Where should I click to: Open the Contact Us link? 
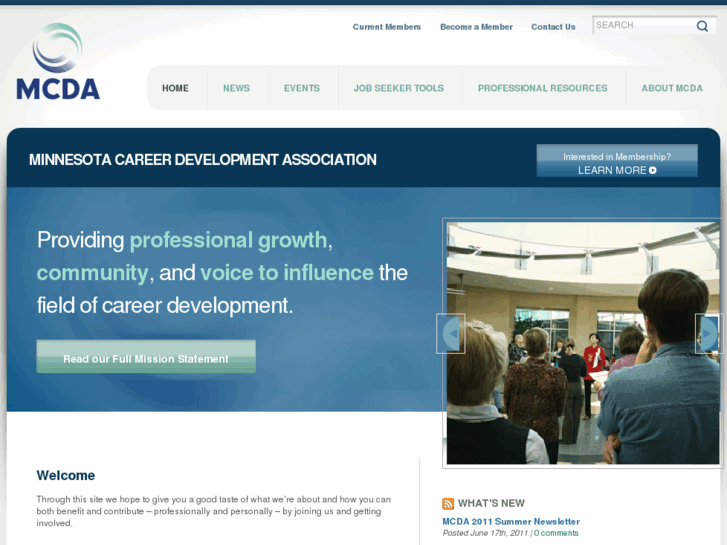click(553, 27)
